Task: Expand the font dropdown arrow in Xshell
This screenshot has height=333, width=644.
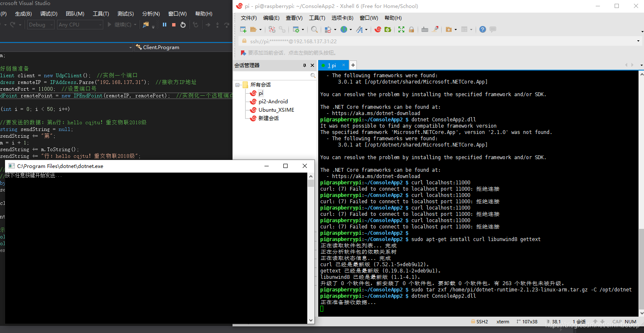Action: click(366, 30)
